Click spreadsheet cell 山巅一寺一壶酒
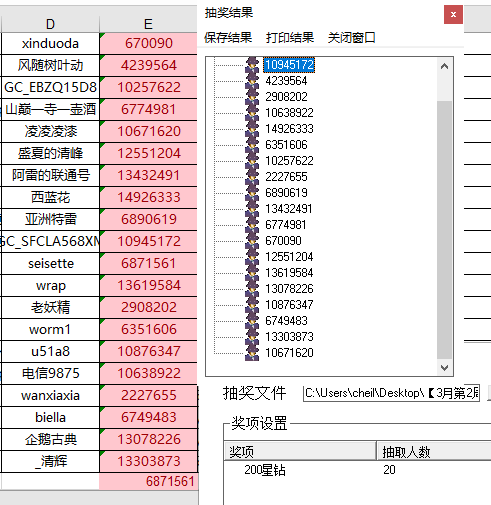The image size is (491, 505). [x=50, y=109]
